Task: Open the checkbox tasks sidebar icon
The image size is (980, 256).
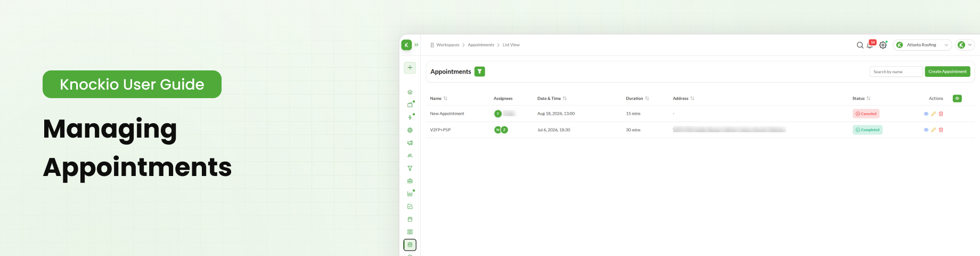Action: [x=410, y=206]
